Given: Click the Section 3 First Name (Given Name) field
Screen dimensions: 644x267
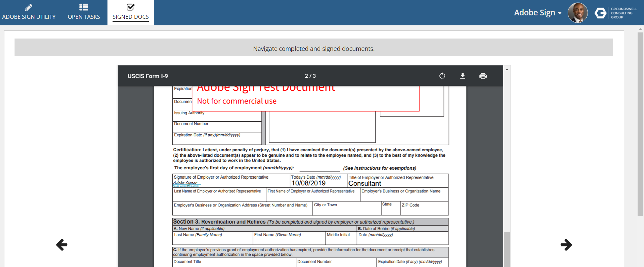Looking at the screenshot, I should 289,238.
